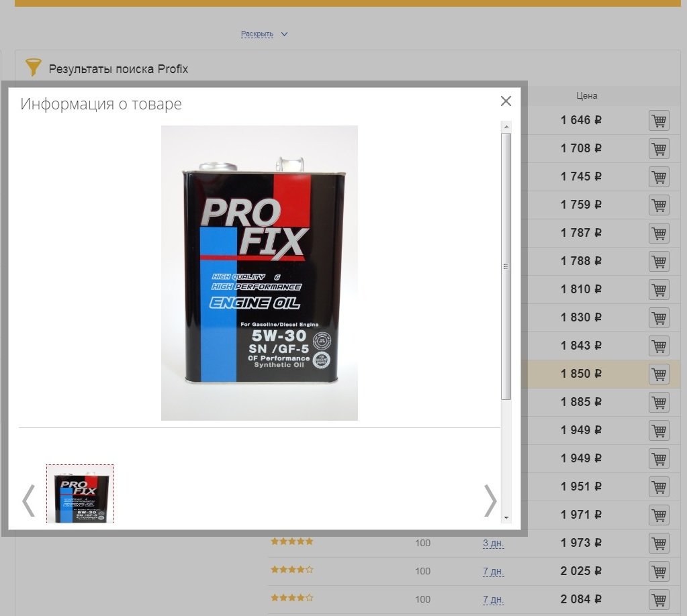This screenshot has width=687, height=616.
Task: Open 7 дн. delivery link for 2 025 ₽
Action: click(494, 571)
